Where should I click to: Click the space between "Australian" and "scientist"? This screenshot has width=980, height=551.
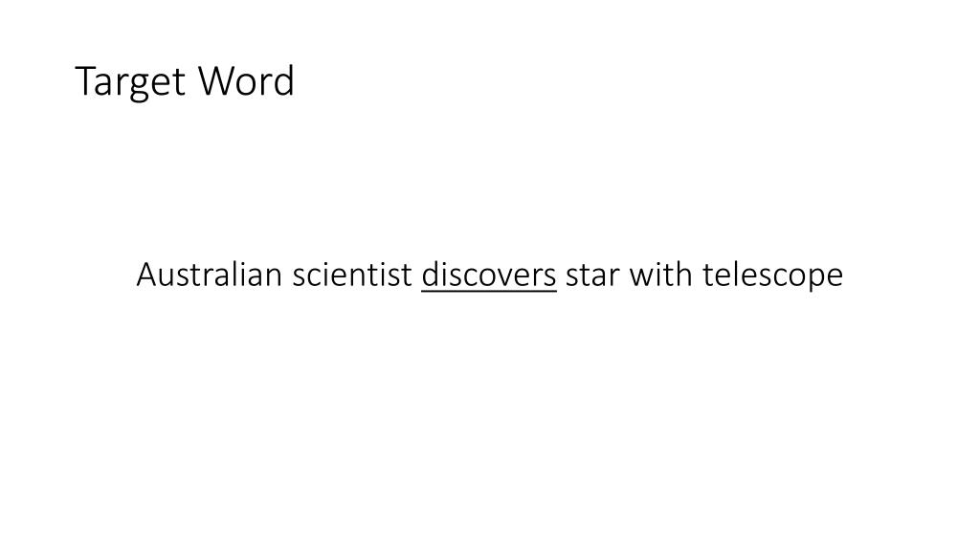click(287, 275)
